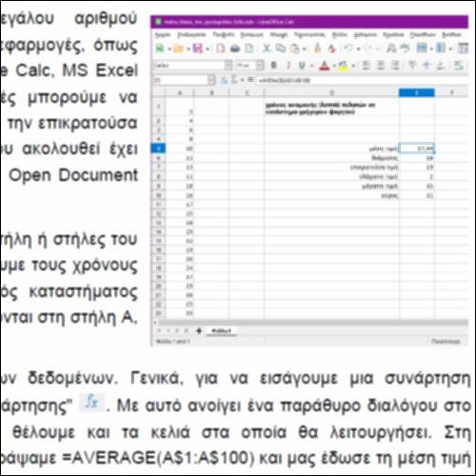Align cell text to the right
This screenshot has width=476, height=476.
[395, 66]
